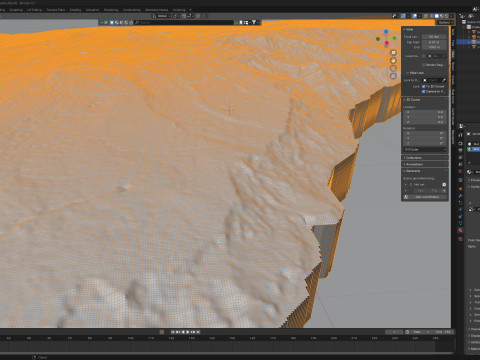Click the bright green Y axis gizmo dot
Screen dimensions: 480x360
tap(394, 38)
